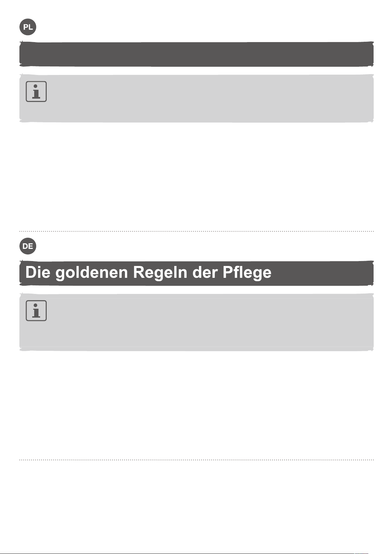Image resolution: width=392 pixels, height=554 pixels.
Task: Click the blank area under the German info box
Action: tap(196, 404)
